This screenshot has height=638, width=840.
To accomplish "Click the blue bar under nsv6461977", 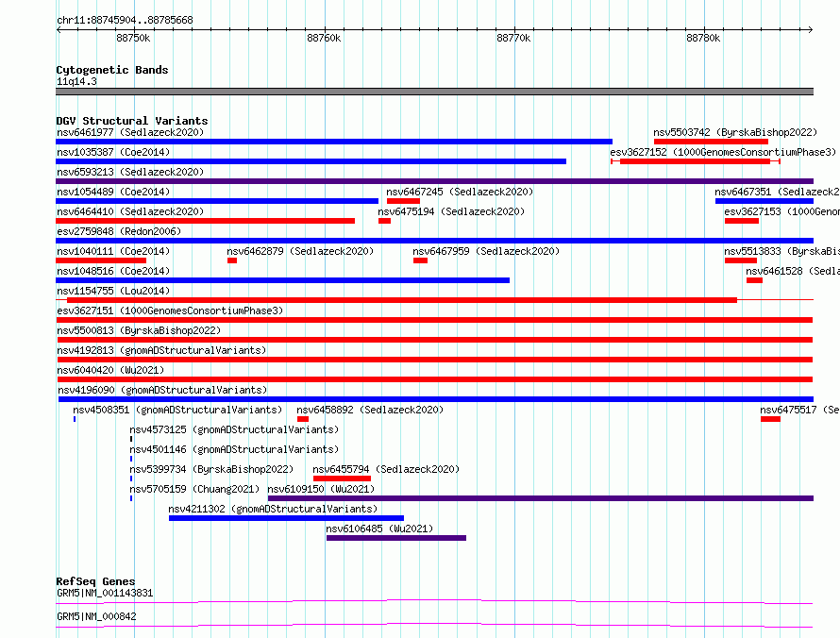I will [x=334, y=142].
